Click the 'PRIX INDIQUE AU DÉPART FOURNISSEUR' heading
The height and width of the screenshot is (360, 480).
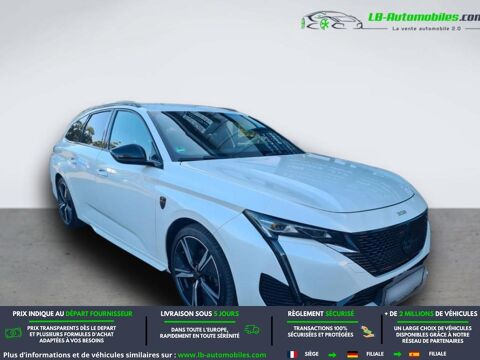point(72,314)
